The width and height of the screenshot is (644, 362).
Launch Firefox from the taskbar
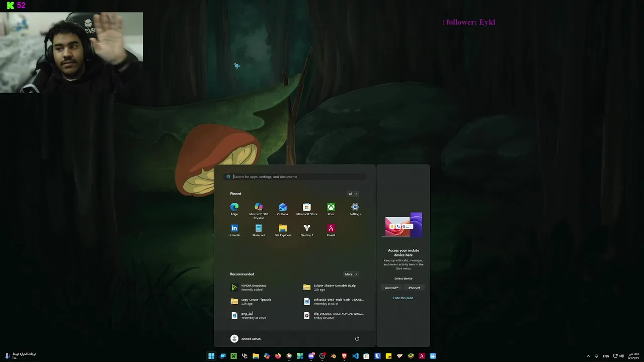(x=278, y=356)
